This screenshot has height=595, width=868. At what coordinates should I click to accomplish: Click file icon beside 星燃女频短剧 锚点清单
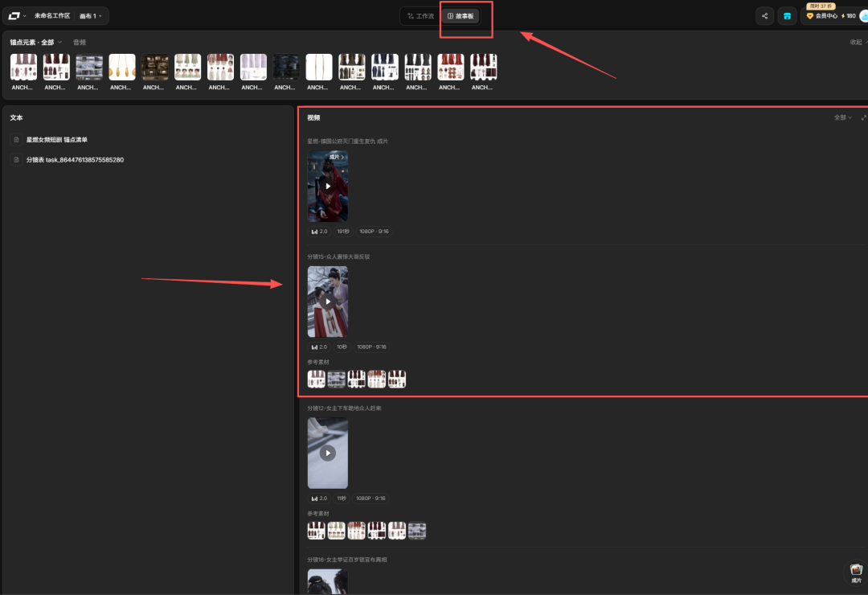pos(16,140)
